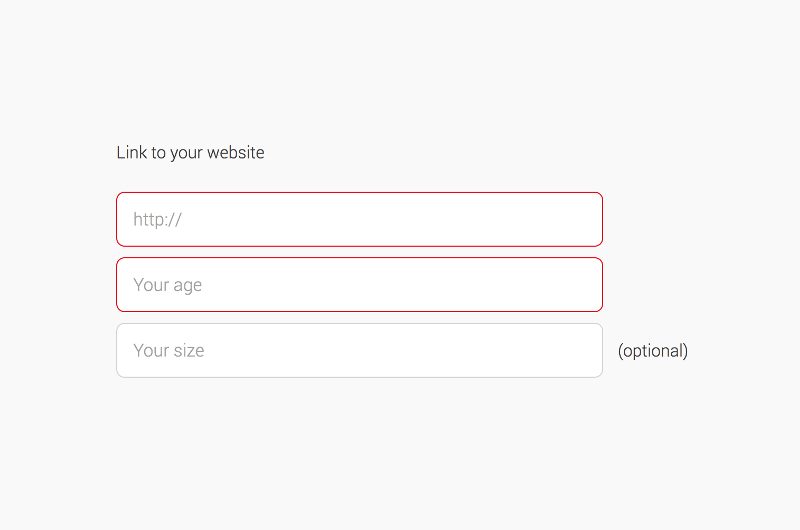This screenshot has width=800, height=530.
Task: Place cursor in the optional size field
Action: coord(359,351)
